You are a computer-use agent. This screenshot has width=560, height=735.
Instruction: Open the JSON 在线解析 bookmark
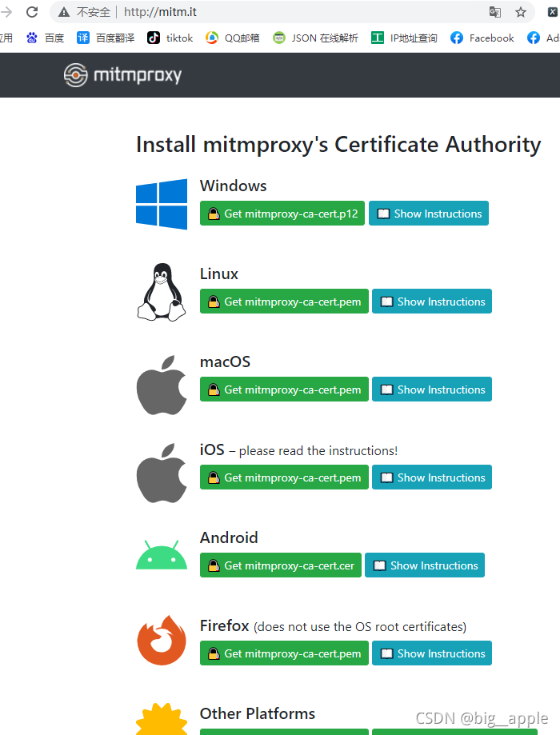tap(316, 38)
